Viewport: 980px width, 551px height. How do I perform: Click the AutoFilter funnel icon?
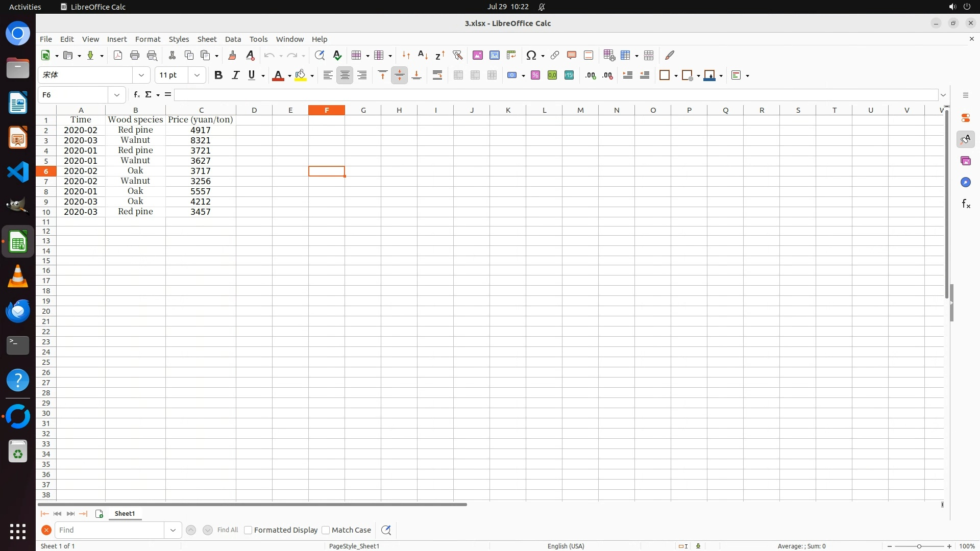(457, 55)
